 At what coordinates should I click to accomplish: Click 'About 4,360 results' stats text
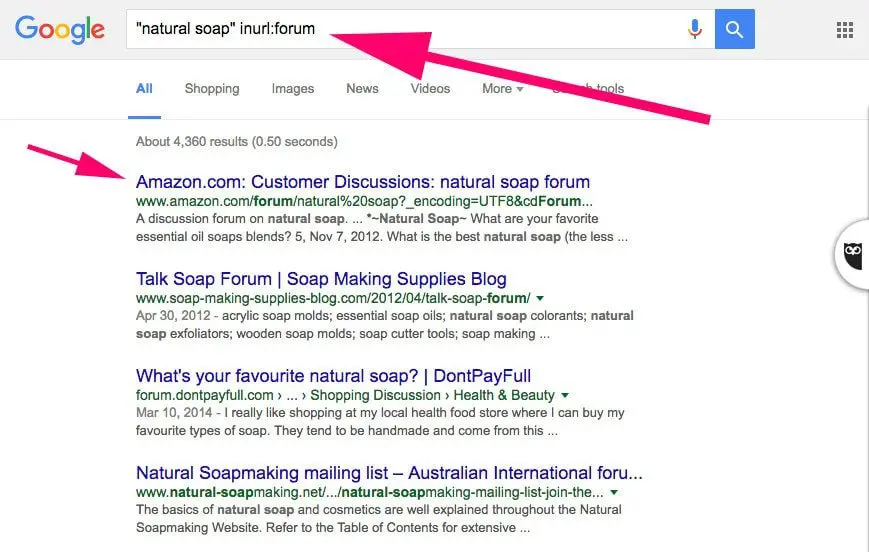(x=237, y=141)
